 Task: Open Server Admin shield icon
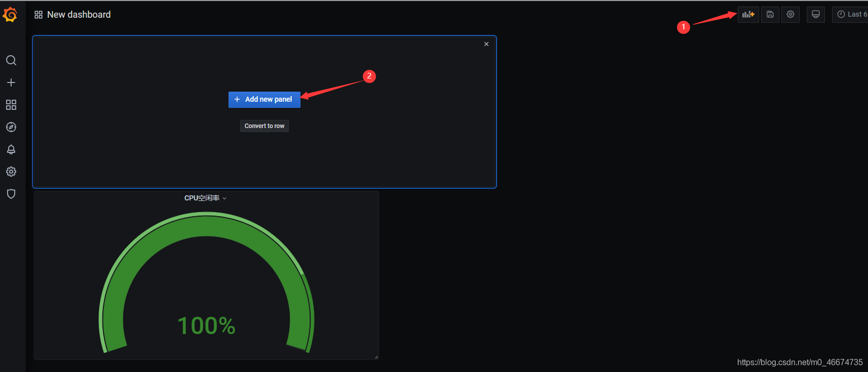(11, 194)
